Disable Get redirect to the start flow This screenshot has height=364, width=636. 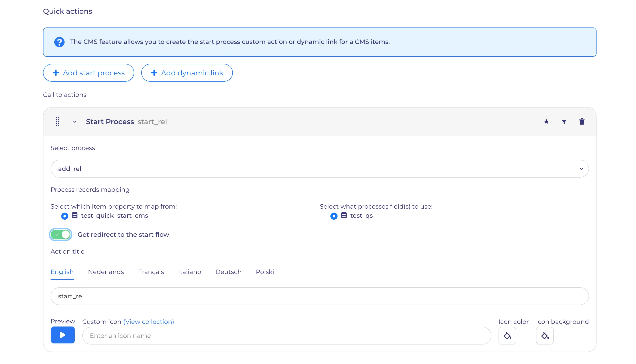[x=61, y=235]
